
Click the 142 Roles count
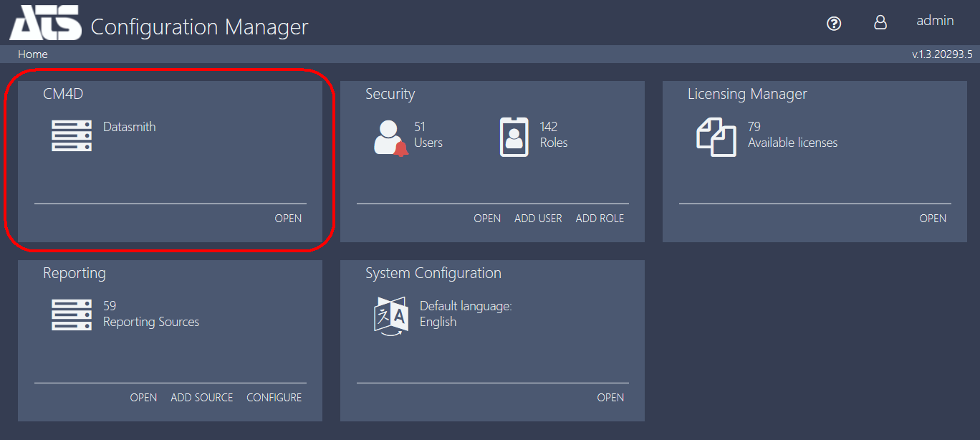click(x=554, y=135)
